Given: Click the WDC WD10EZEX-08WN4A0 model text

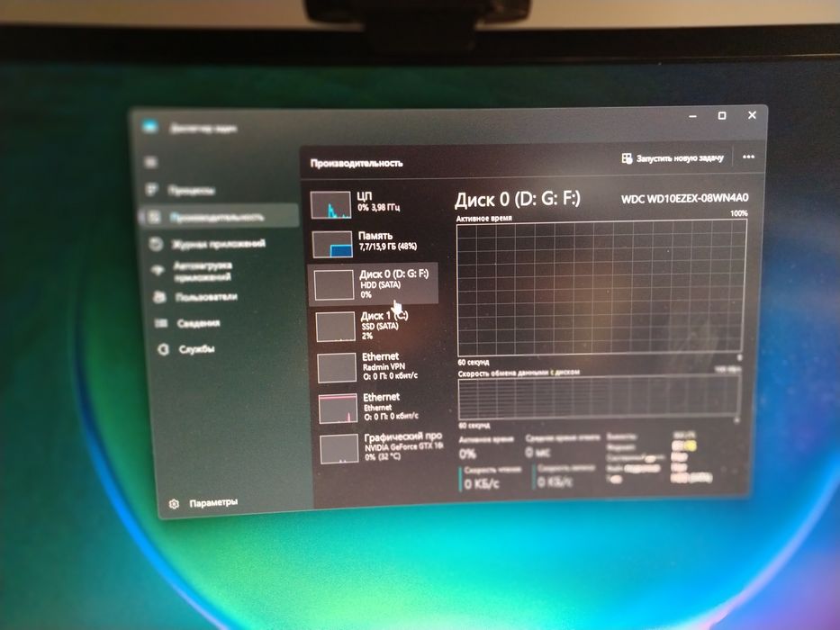Looking at the screenshot, I should pos(684,199).
